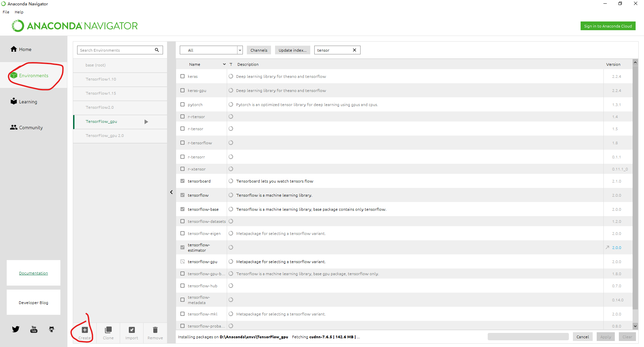This screenshot has width=644, height=347.
Task: Click the installation progress bar
Action: [x=528, y=337]
